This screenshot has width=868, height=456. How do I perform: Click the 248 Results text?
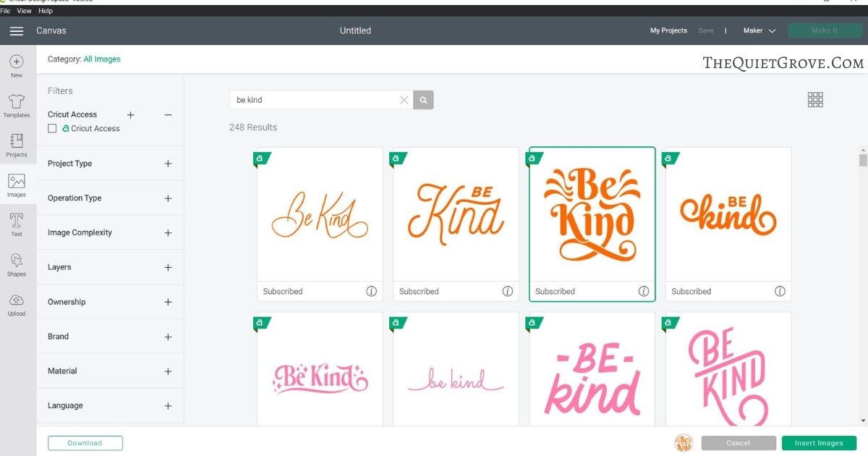[x=253, y=127]
